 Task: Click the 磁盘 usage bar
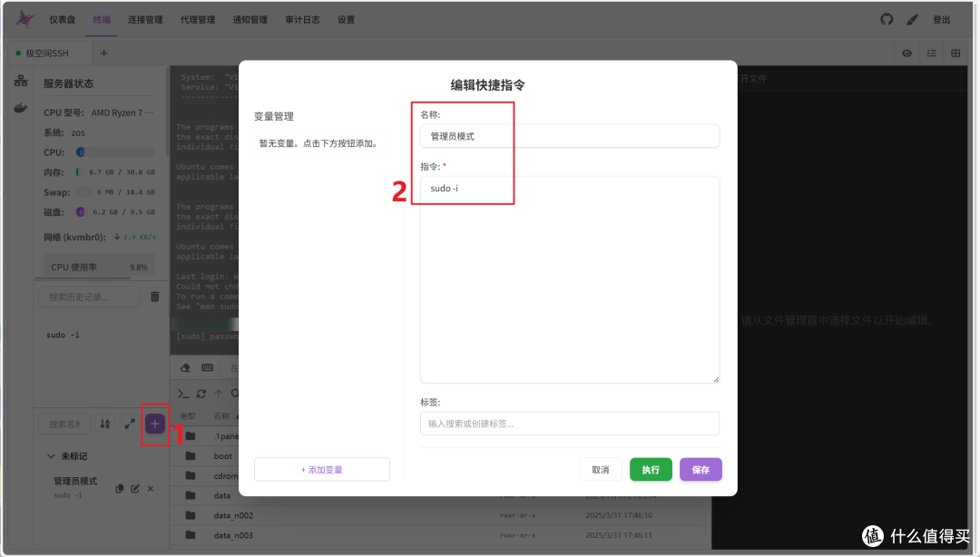click(x=81, y=212)
